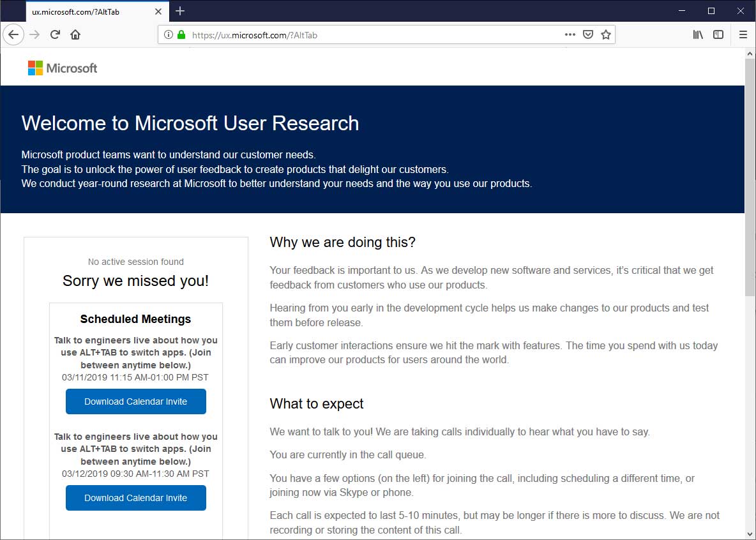Click the Microsoft logo

tap(63, 68)
